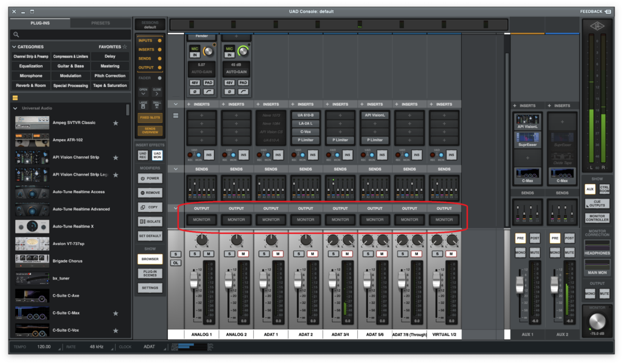
Task: Click the star beside C-Suite C-Max
Action: pyautogui.click(x=116, y=313)
